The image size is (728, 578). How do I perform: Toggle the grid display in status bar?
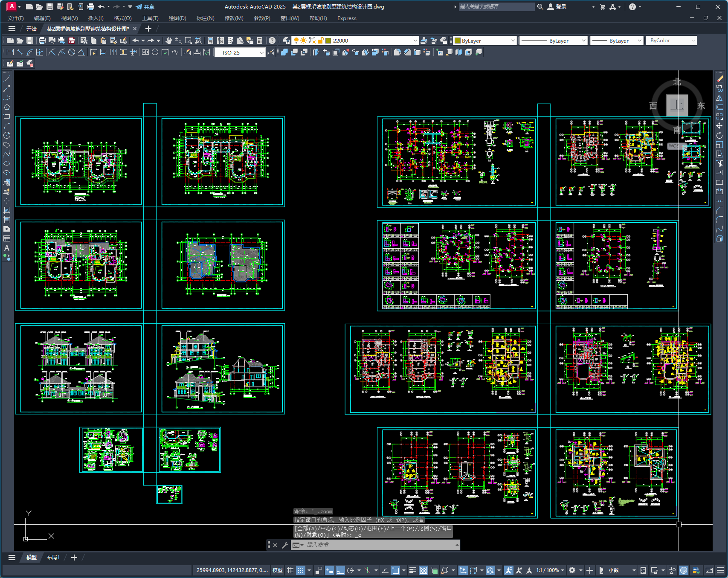click(290, 570)
